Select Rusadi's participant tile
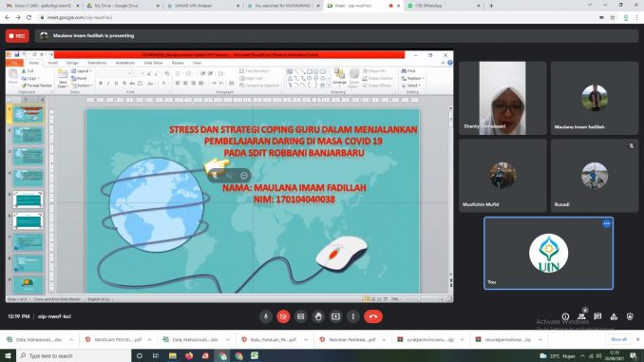644x362 pixels. [x=595, y=176]
